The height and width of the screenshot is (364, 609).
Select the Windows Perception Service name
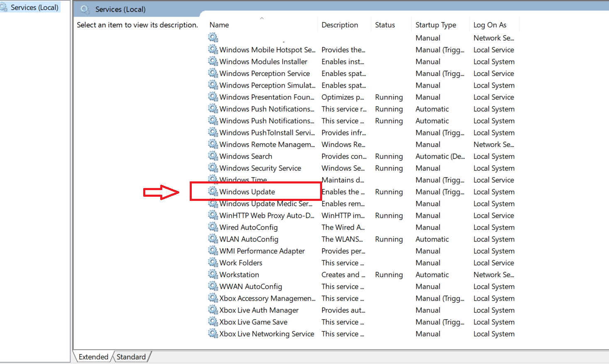click(264, 73)
